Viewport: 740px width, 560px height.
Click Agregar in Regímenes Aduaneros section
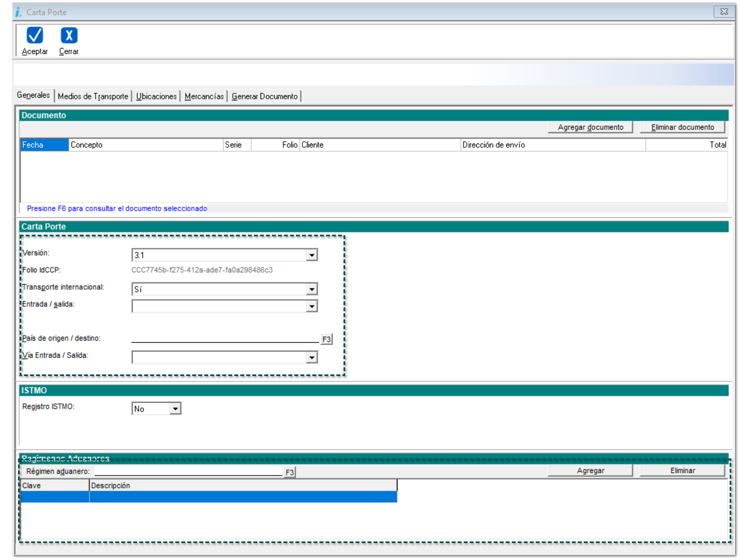click(x=590, y=470)
